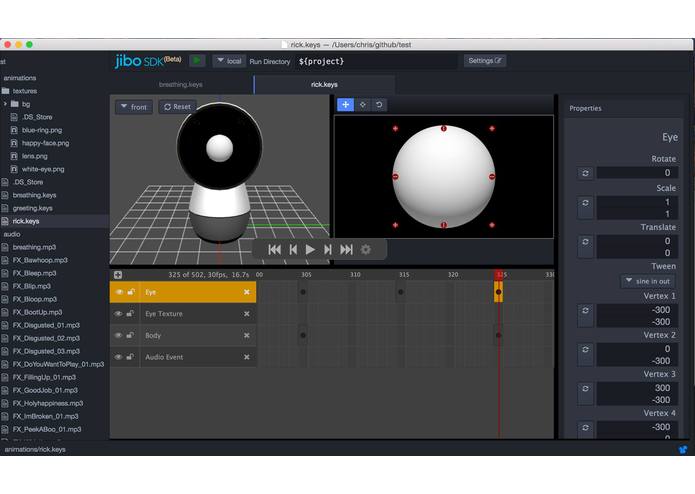Click the top-center eye vertex handle
This screenshot has height=494, width=695.
point(444,128)
